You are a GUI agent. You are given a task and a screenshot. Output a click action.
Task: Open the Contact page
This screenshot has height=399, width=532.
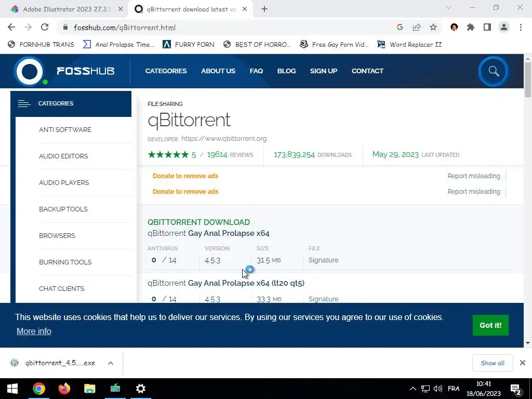[x=367, y=71]
